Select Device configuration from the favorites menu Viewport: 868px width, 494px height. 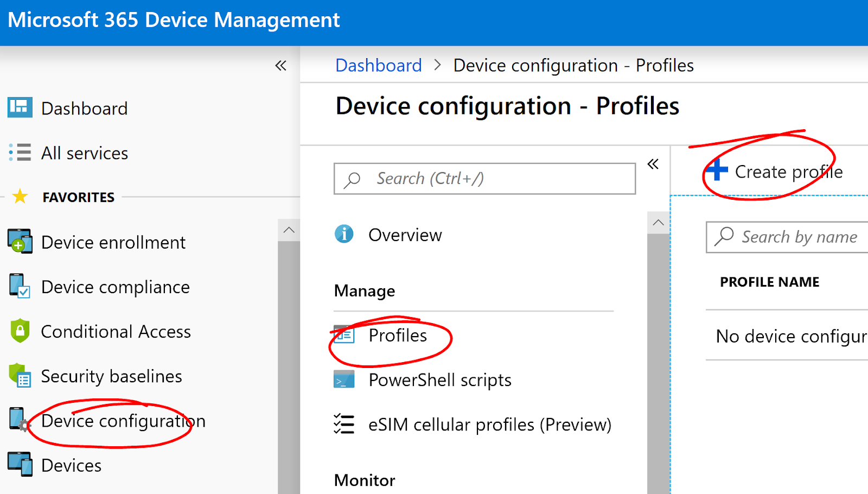pos(123,421)
